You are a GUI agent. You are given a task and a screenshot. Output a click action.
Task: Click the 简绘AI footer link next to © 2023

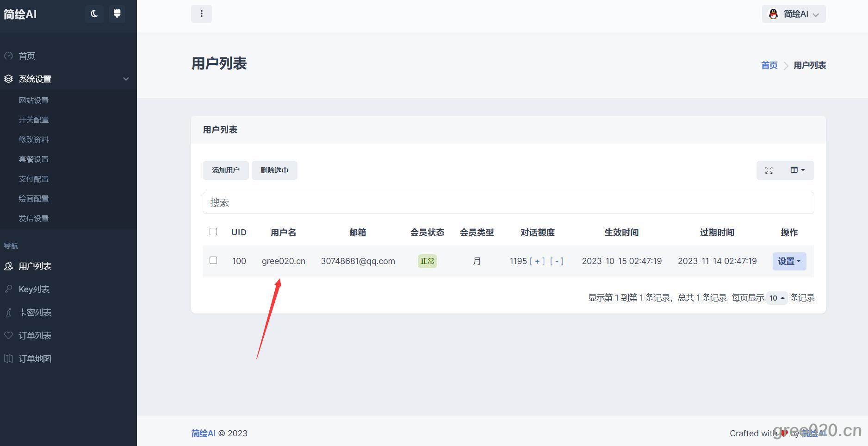tap(203, 433)
